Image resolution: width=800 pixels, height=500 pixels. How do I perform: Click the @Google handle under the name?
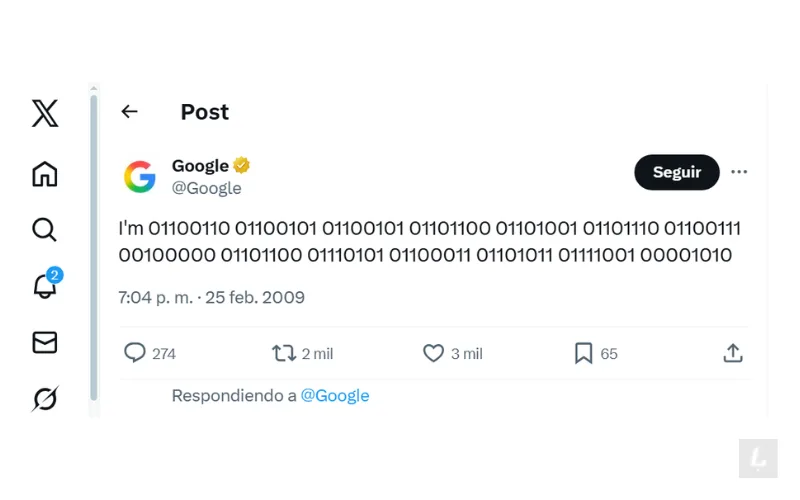[206, 188]
